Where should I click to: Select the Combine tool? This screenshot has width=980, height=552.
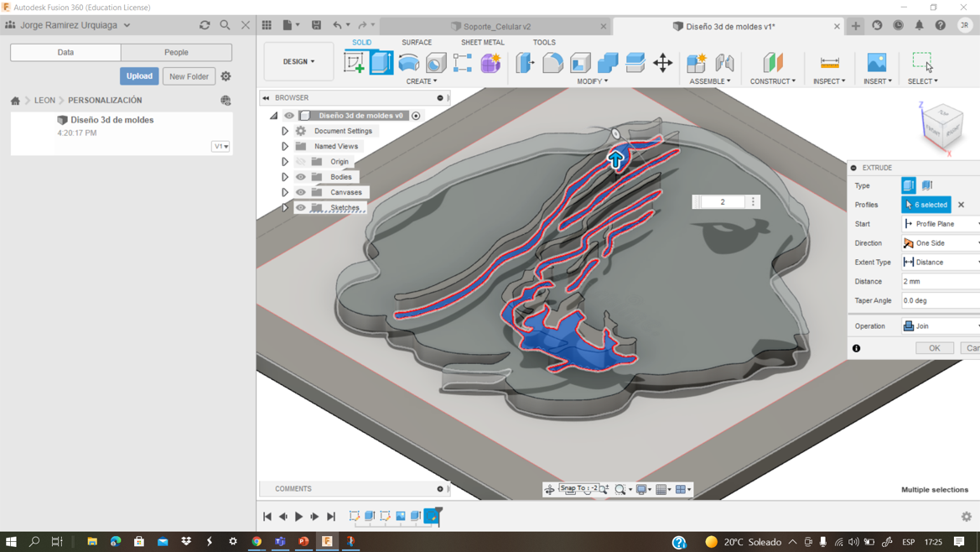click(608, 63)
